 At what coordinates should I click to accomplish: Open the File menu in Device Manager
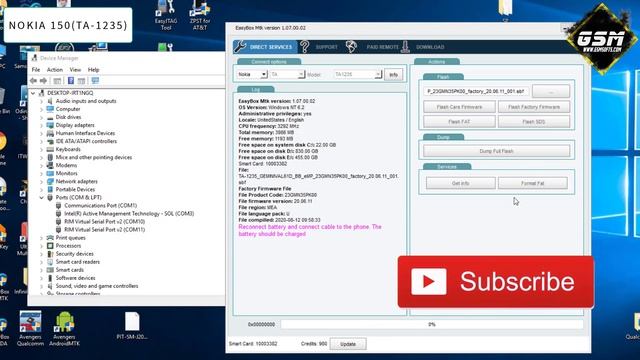point(36,70)
